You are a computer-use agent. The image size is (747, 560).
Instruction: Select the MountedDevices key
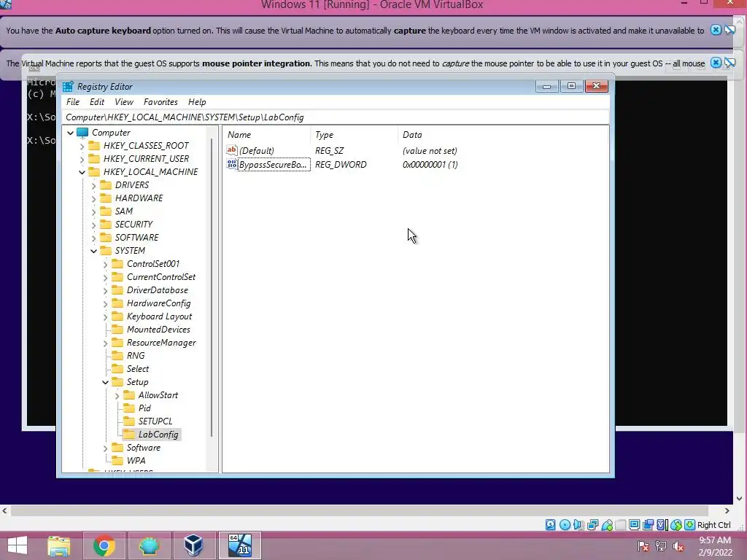158,330
